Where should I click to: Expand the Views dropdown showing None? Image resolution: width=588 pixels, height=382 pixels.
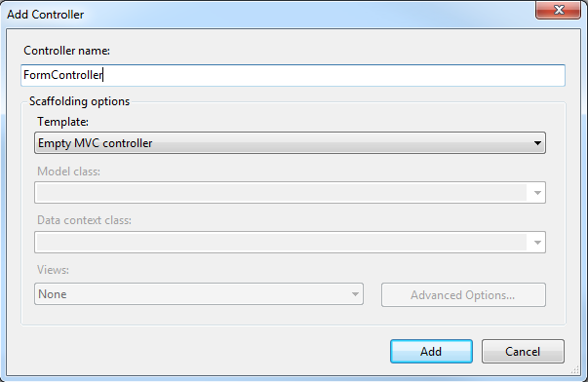click(199, 294)
